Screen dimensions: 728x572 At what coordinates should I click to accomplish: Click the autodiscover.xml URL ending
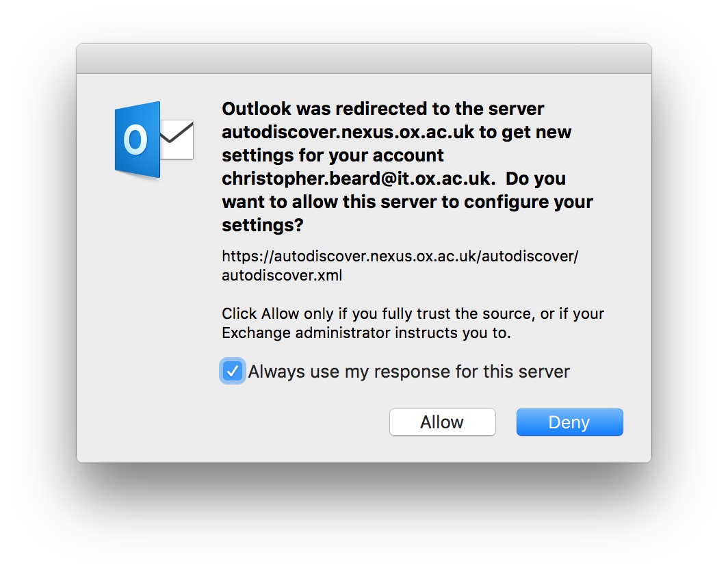pyautogui.click(x=282, y=275)
